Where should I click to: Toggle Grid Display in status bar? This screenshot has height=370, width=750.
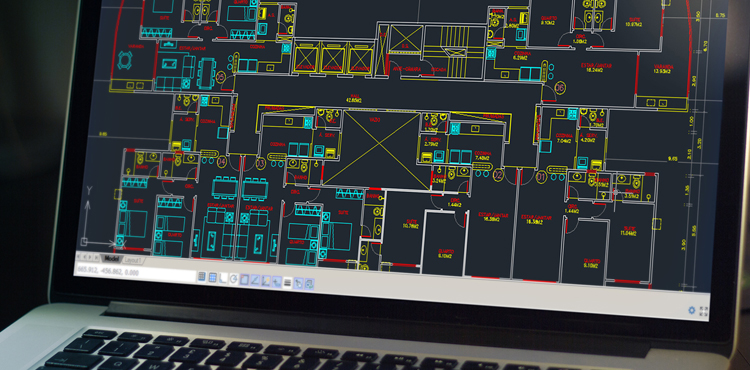[x=213, y=277]
